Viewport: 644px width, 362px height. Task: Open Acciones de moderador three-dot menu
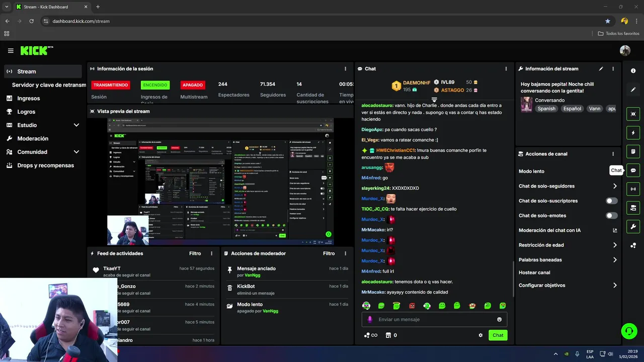[345, 253]
